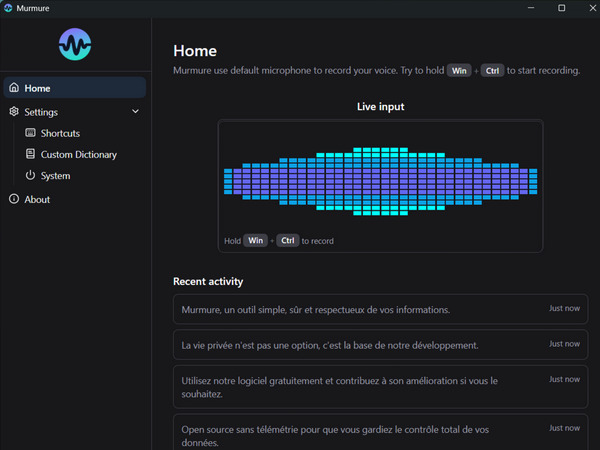Click the Ctrl key badge under Live input
The width and height of the screenshot is (600, 450).
(x=287, y=240)
